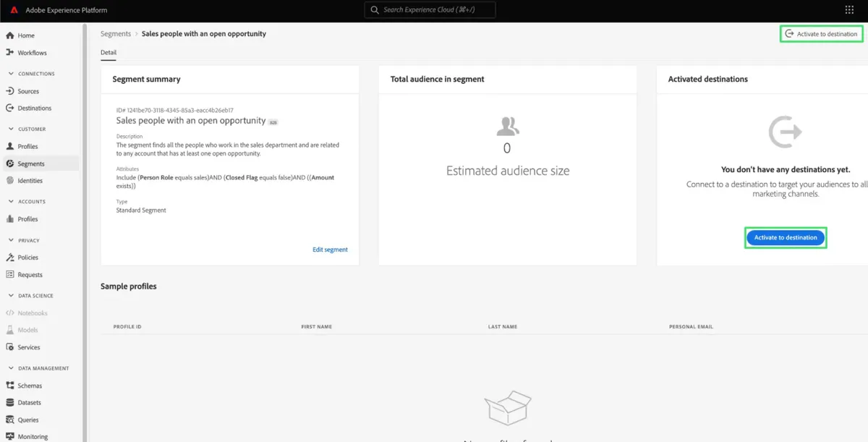
Task: Collapse the Customer section
Action: 11,129
